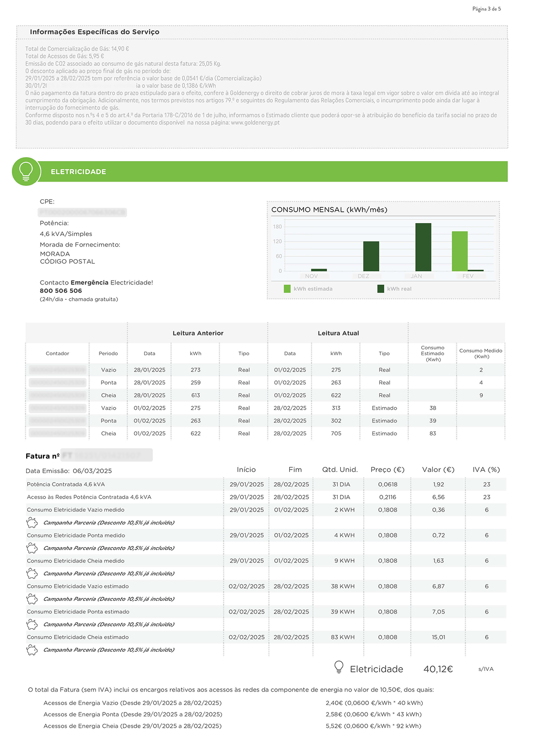Click the Leitura Anterior table header
Image resolution: width=534 pixels, height=756 pixels.
point(198,333)
